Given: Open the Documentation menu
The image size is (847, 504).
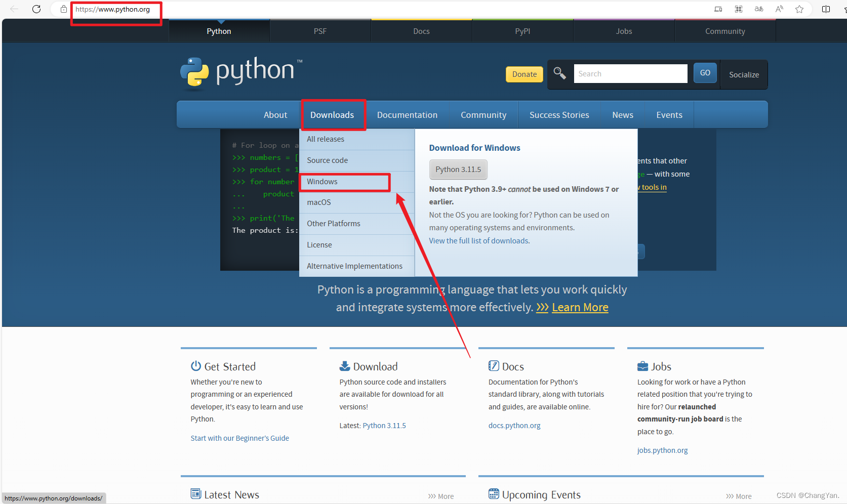Looking at the screenshot, I should (x=407, y=115).
